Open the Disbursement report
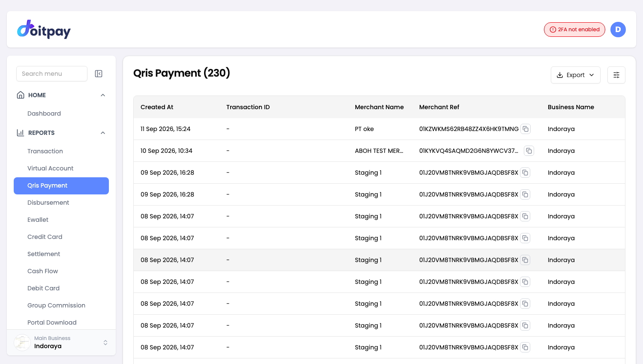This screenshot has width=643, height=364. pos(48,203)
